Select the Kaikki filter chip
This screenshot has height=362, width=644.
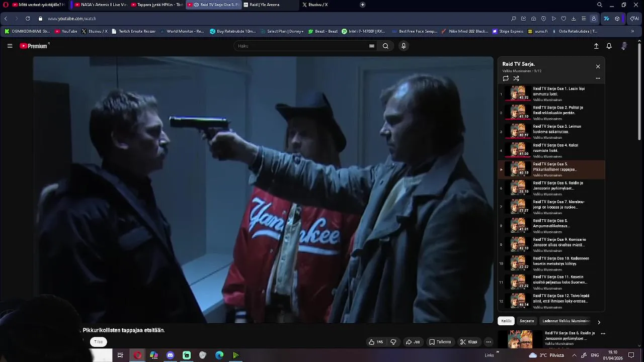506,321
